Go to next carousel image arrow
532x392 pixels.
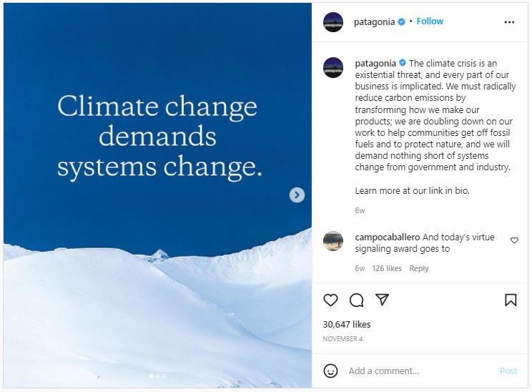pyautogui.click(x=297, y=195)
